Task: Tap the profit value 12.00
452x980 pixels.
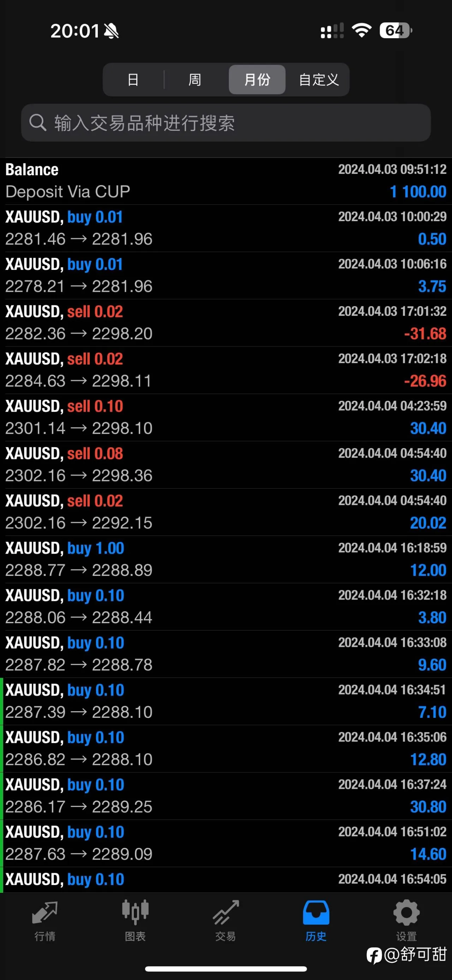Action: tap(428, 570)
